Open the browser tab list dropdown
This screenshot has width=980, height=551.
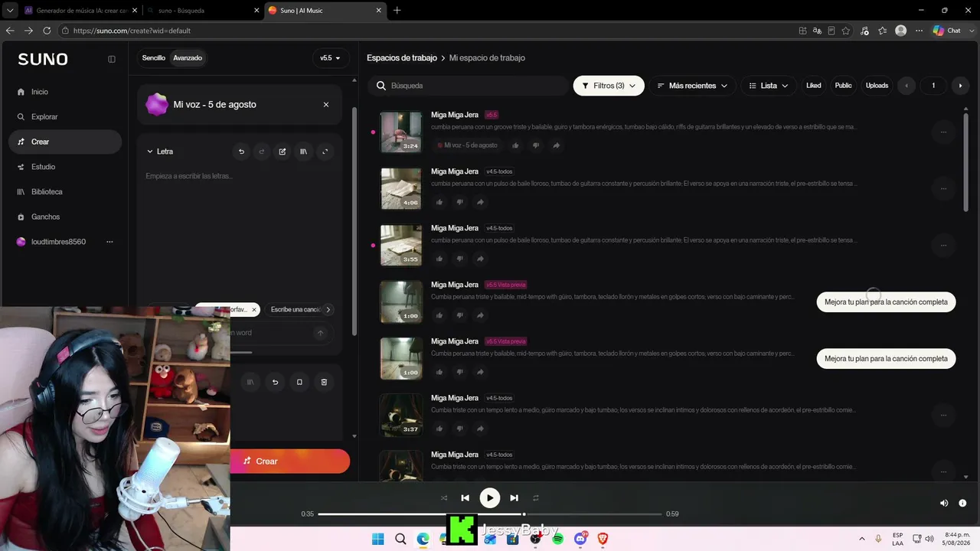click(x=10, y=11)
